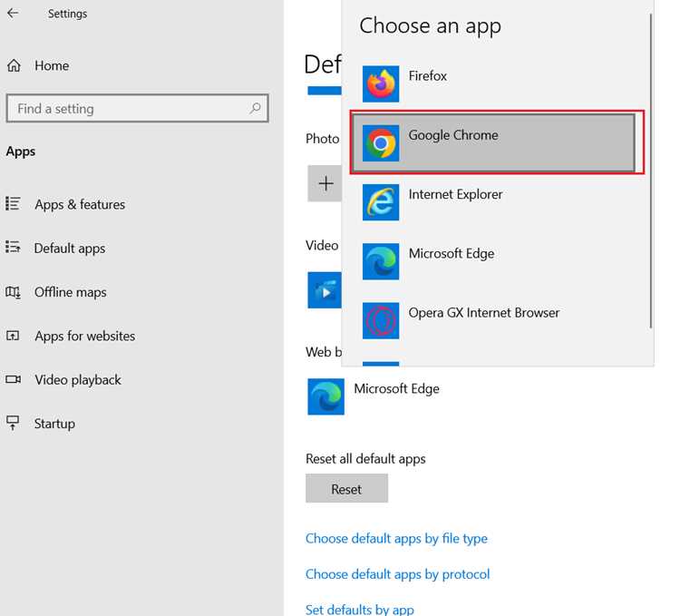Open Apps for websites settings
The height and width of the screenshot is (616, 680).
[x=85, y=336]
